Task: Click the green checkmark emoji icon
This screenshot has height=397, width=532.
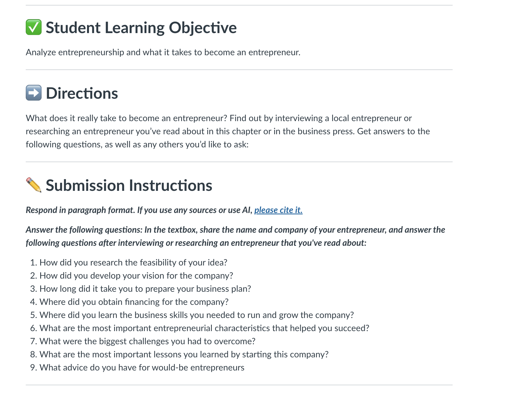Action: click(34, 27)
